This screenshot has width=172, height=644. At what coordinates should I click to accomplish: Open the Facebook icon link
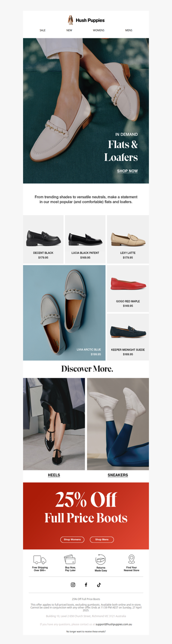pyautogui.click(x=86, y=585)
